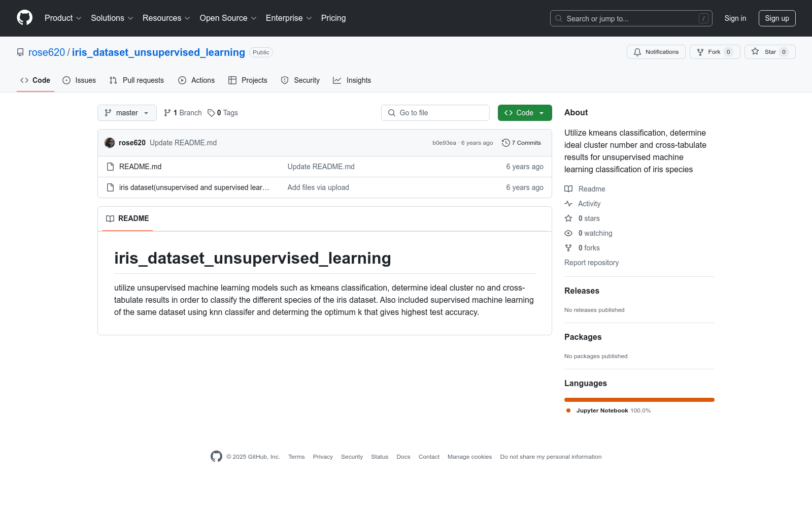
Task: Expand the green Code dropdown button
Action: pos(525,113)
